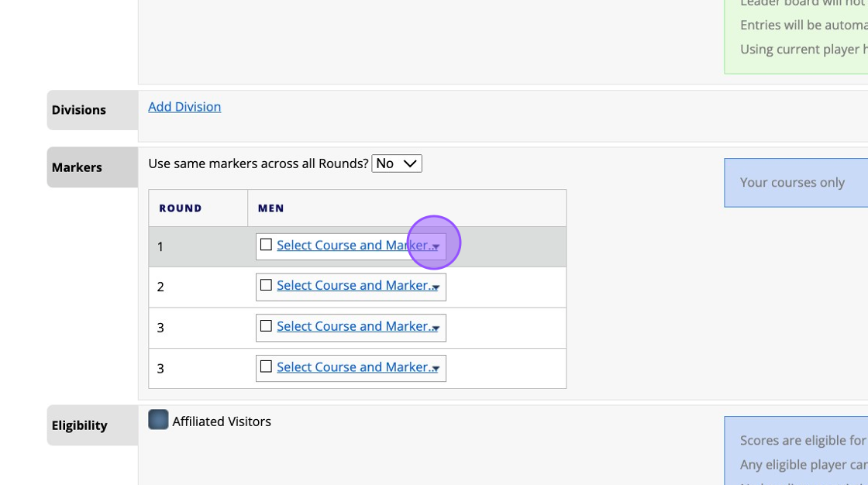Click 'Select Course and Marker' text in third row
The width and height of the screenshot is (868, 485).
(353, 326)
